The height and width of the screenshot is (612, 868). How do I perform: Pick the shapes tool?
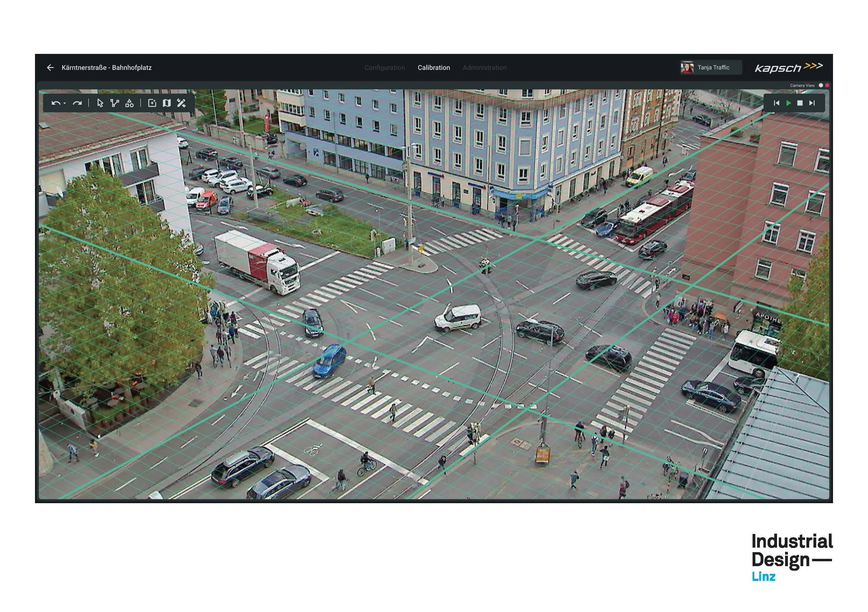point(130,103)
